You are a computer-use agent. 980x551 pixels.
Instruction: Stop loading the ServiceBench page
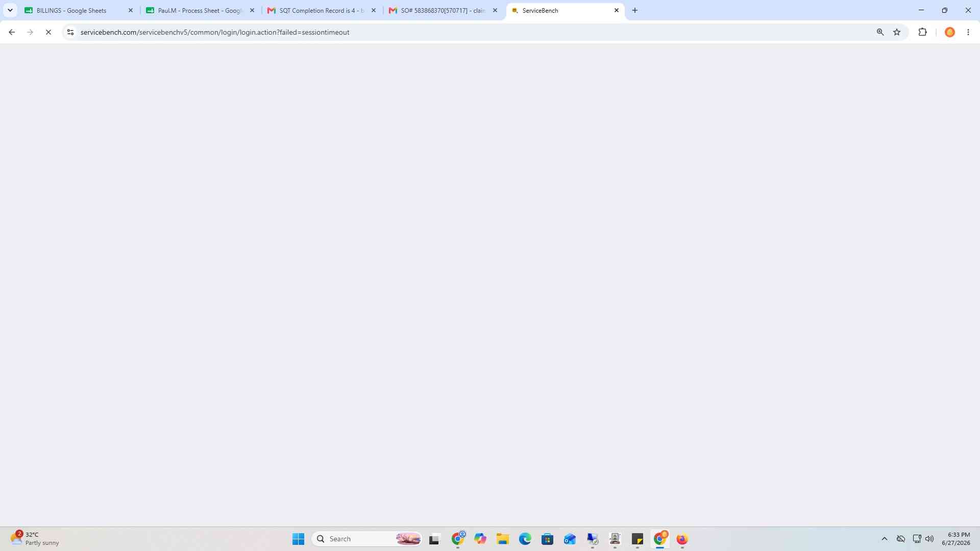tap(48, 32)
